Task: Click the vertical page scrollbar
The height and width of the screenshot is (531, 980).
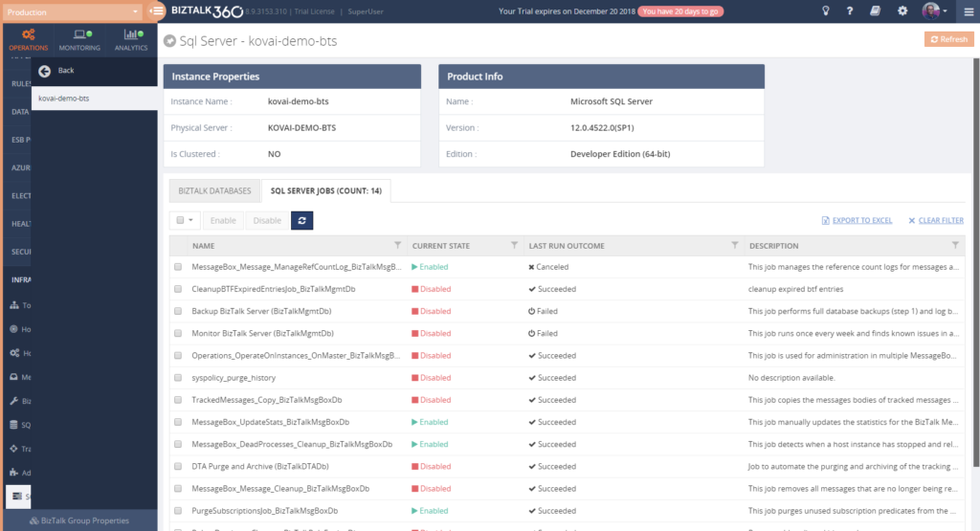Action: click(975, 262)
